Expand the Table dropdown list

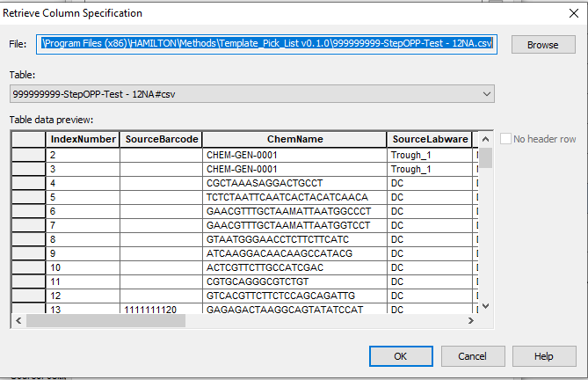tap(487, 93)
